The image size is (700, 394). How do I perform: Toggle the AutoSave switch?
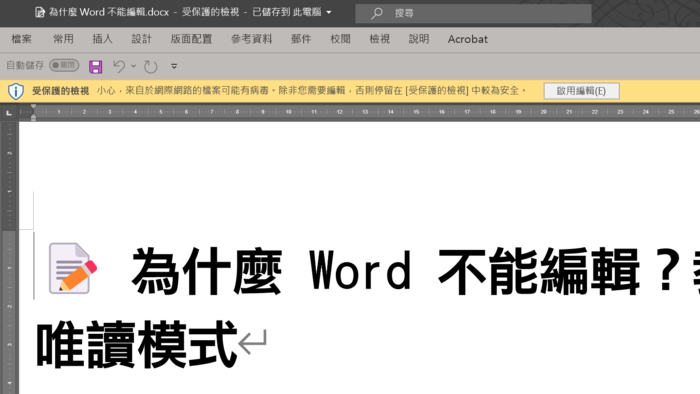click(64, 65)
